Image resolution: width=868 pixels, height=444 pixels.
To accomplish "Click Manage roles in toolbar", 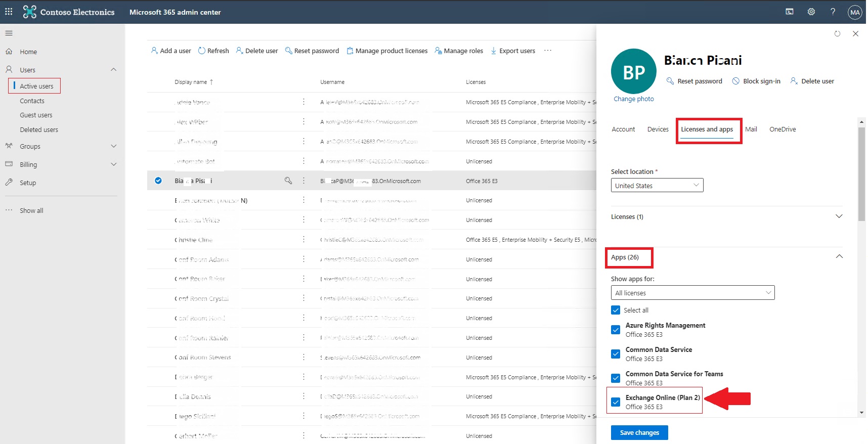I will (459, 51).
